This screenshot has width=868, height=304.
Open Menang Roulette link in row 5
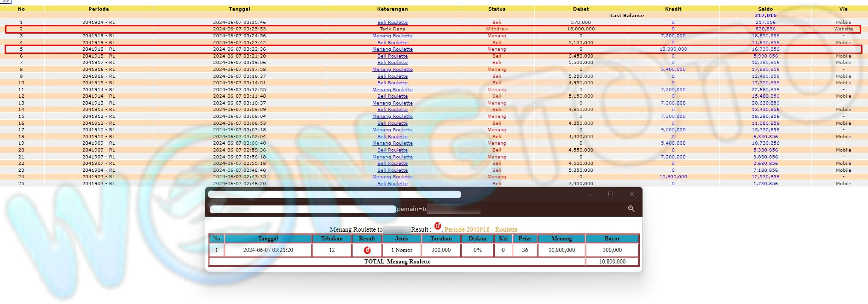392,49
